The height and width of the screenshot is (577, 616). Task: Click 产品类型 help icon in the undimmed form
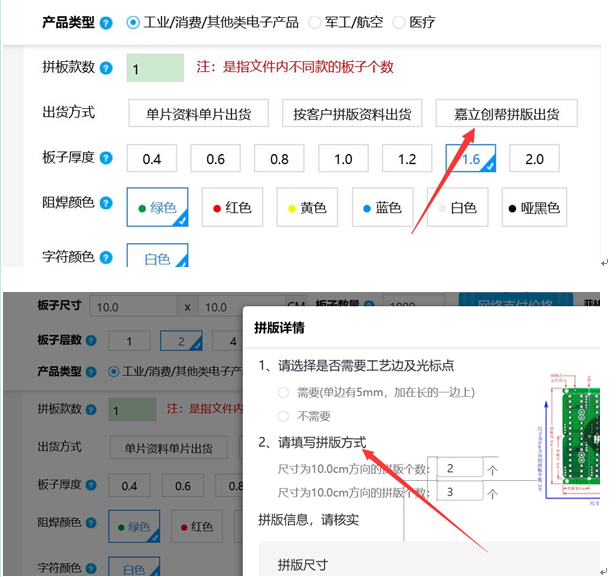pos(106,22)
